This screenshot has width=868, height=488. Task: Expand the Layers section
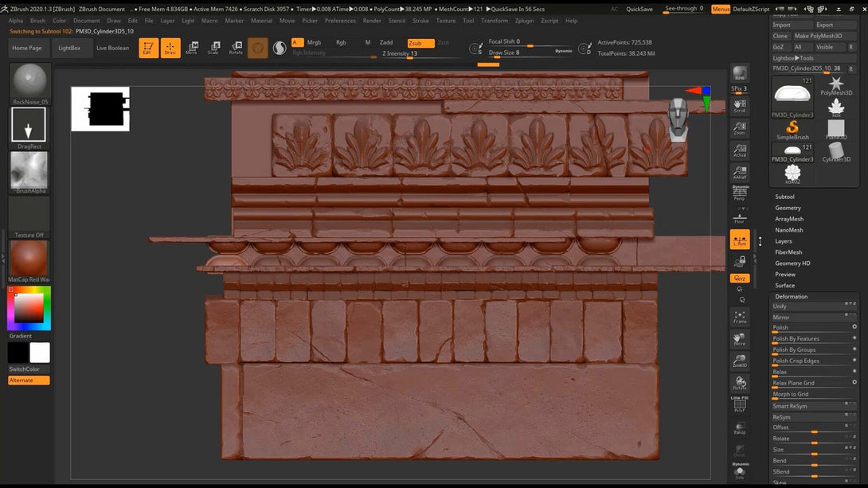784,241
